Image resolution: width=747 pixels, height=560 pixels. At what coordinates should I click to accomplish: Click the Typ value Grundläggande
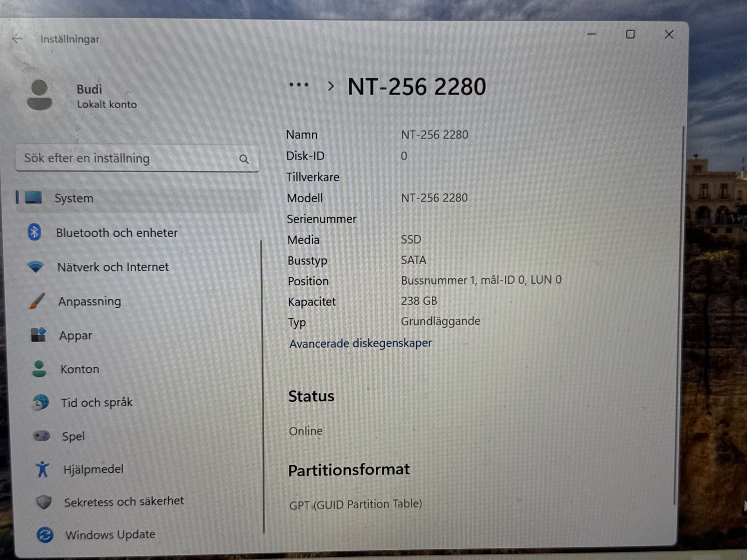440,322
